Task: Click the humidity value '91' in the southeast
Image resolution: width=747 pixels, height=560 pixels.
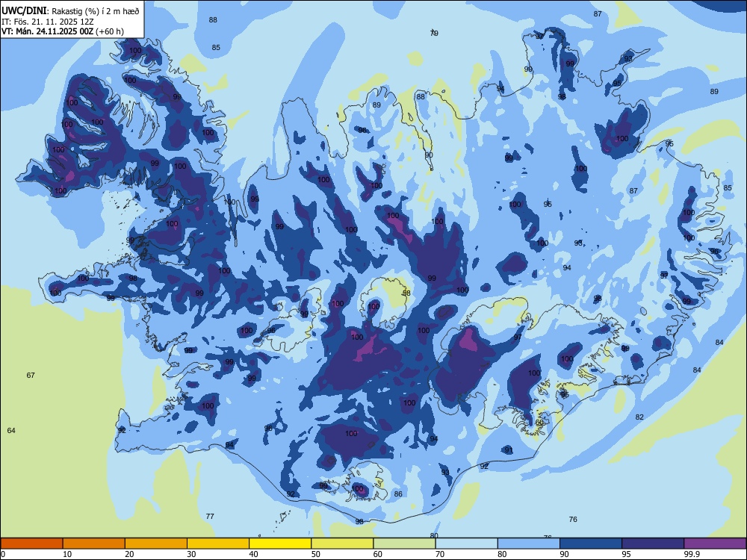Action: coord(508,450)
